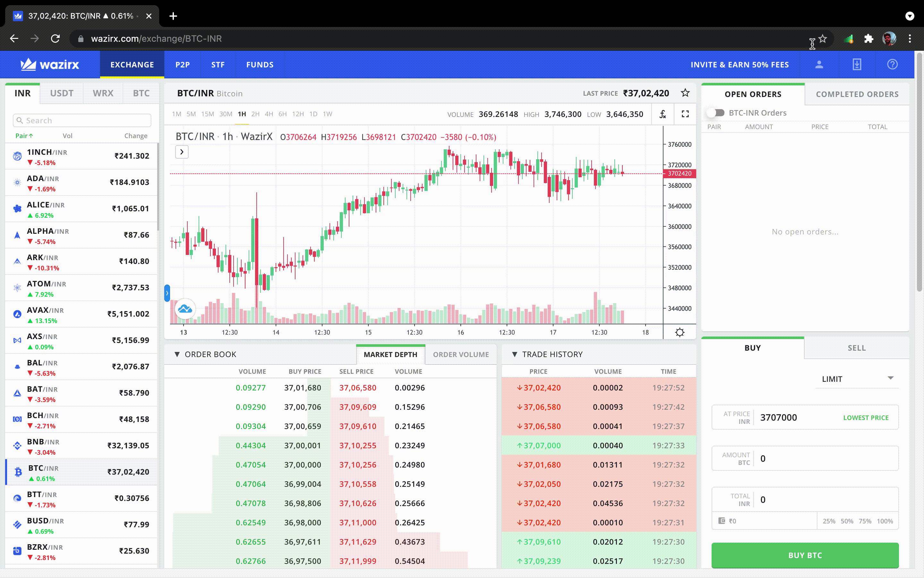Select the 1D chart interval
Image resolution: width=924 pixels, height=578 pixels.
click(x=313, y=114)
